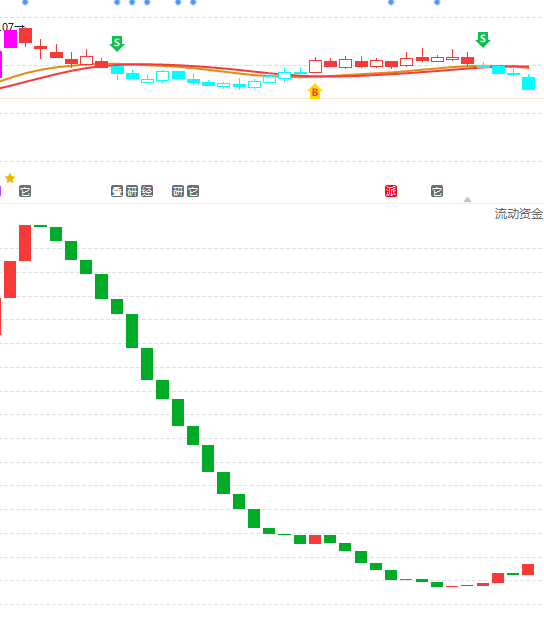Viewport: 544px width, 627px height.
Task: Open the 流动资金 indicator label
Action: tap(518, 214)
